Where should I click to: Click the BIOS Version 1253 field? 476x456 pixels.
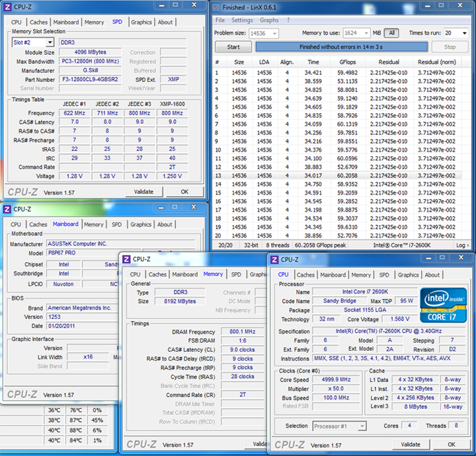[83, 317]
